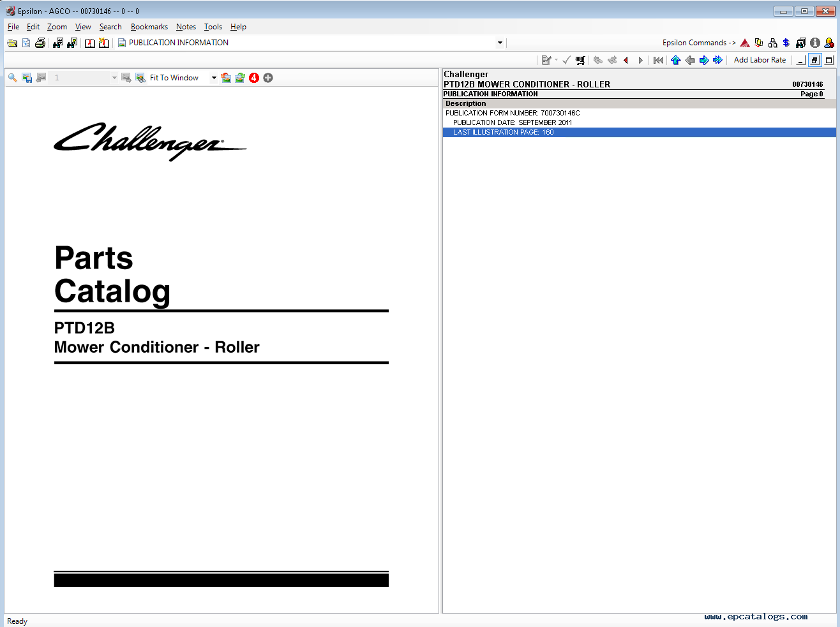The image size is (840, 627).
Task: Open the Tools menu
Action: click(213, 27)
